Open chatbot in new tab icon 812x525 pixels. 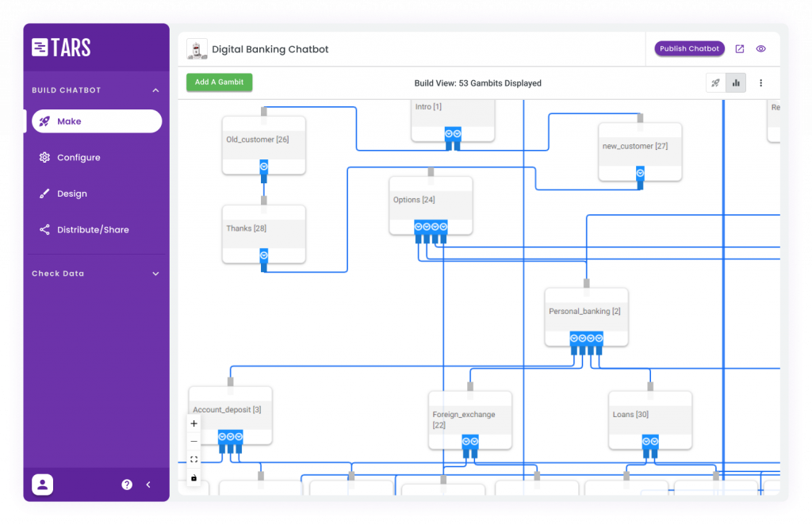pos(739,49)
